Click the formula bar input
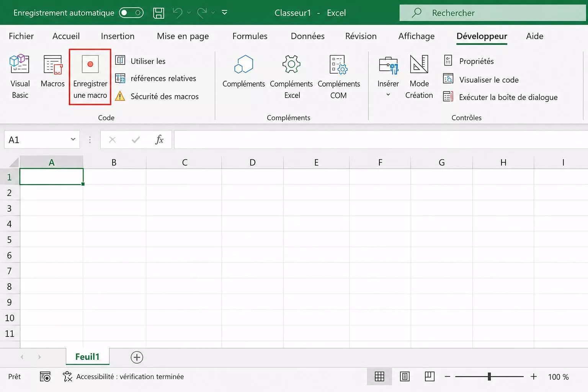The width and height of the screenshot is (588, 392). (x=381, y=140)
